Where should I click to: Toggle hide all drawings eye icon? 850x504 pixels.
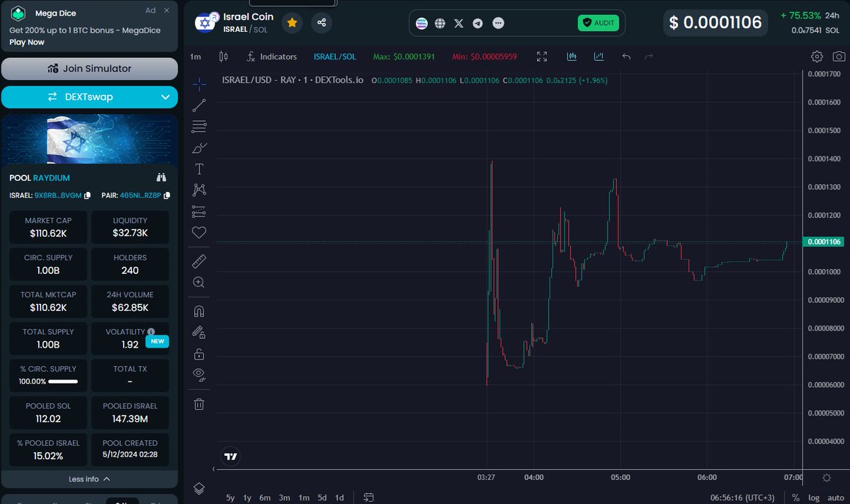coord(199,374)
